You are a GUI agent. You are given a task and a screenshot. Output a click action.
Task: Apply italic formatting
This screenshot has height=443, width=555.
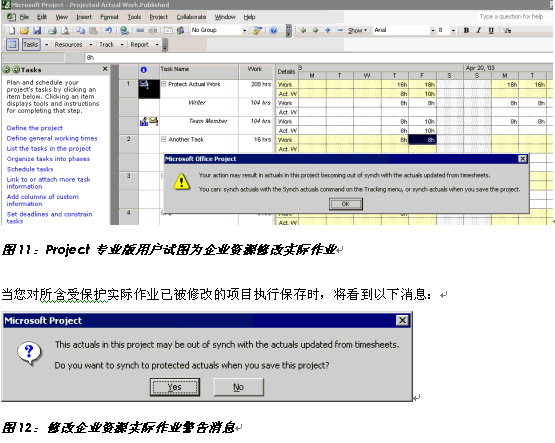point(479,30)
